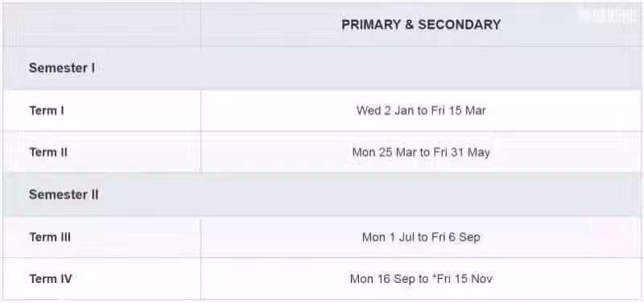Select the Semester I heading row

[322, 68]
